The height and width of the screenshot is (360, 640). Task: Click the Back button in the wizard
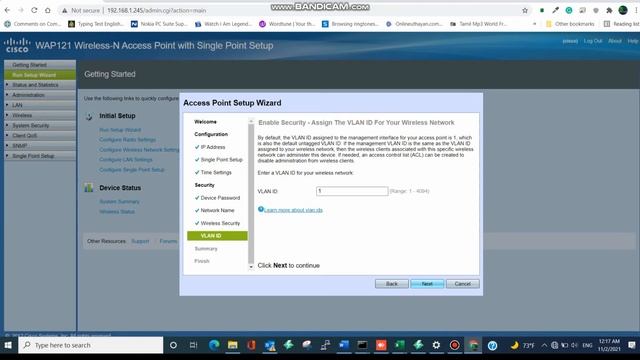pos(391,284)
